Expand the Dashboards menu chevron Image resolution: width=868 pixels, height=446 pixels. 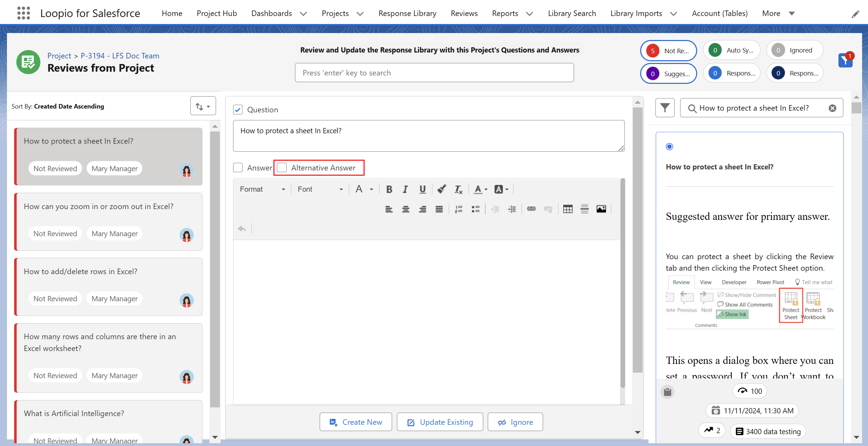pyautogui.click(x=303, y=14)
